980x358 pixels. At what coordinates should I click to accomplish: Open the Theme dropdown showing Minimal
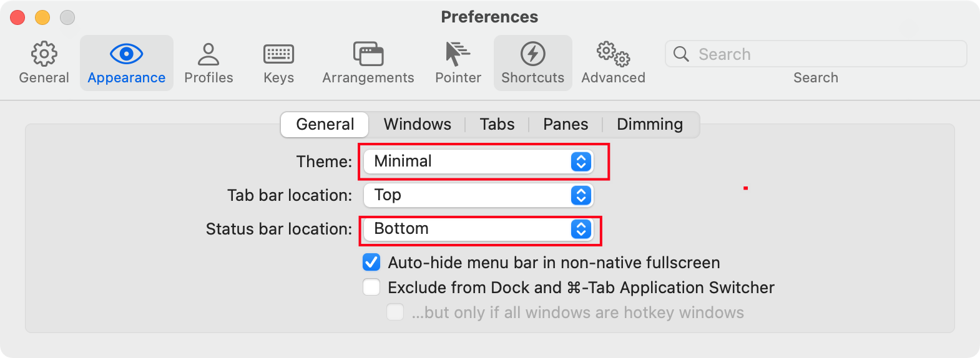click(478, 162)
